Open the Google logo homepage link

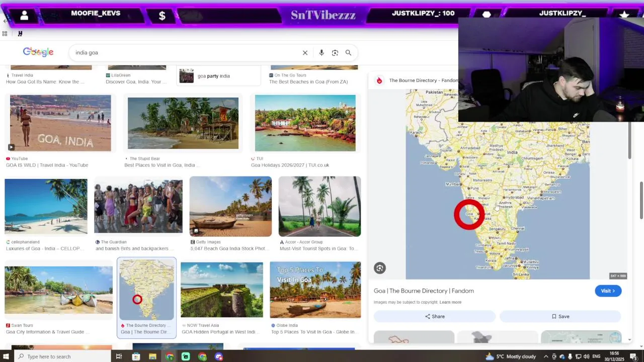(x=38, y=52)
